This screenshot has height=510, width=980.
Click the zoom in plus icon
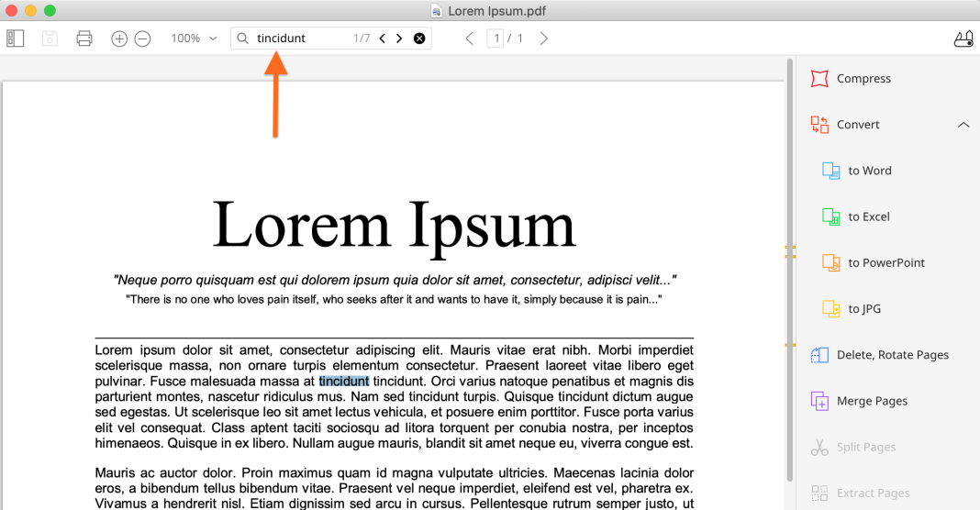click(x=119, y=39)
